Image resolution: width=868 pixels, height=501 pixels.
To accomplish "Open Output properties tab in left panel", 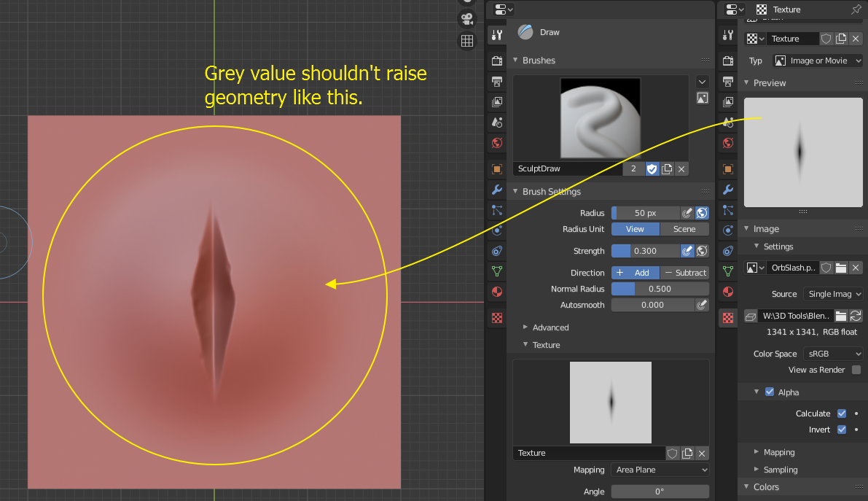I will point(497,82).
